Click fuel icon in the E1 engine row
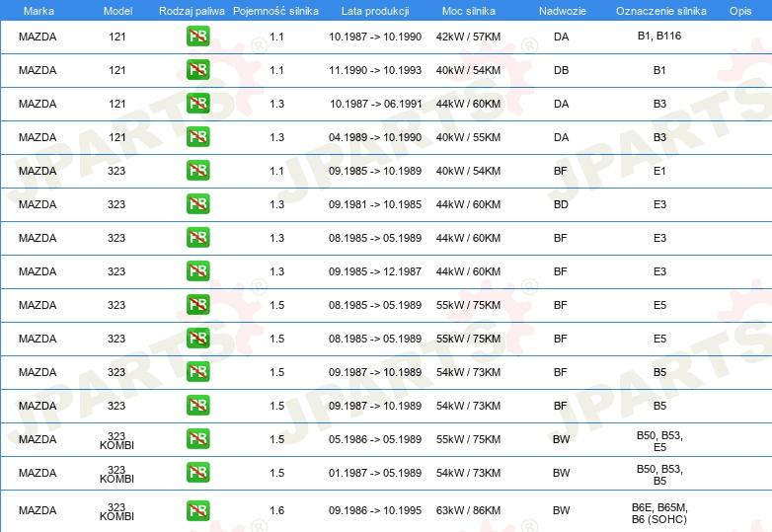Image resolution: width=772 pixels, height=532 pixels. pos(197,171)
